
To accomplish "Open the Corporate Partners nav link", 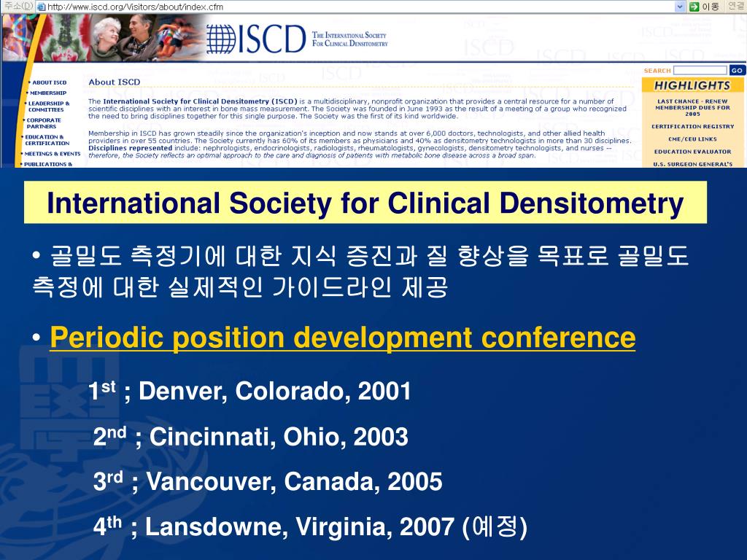I will pos(43,123).
